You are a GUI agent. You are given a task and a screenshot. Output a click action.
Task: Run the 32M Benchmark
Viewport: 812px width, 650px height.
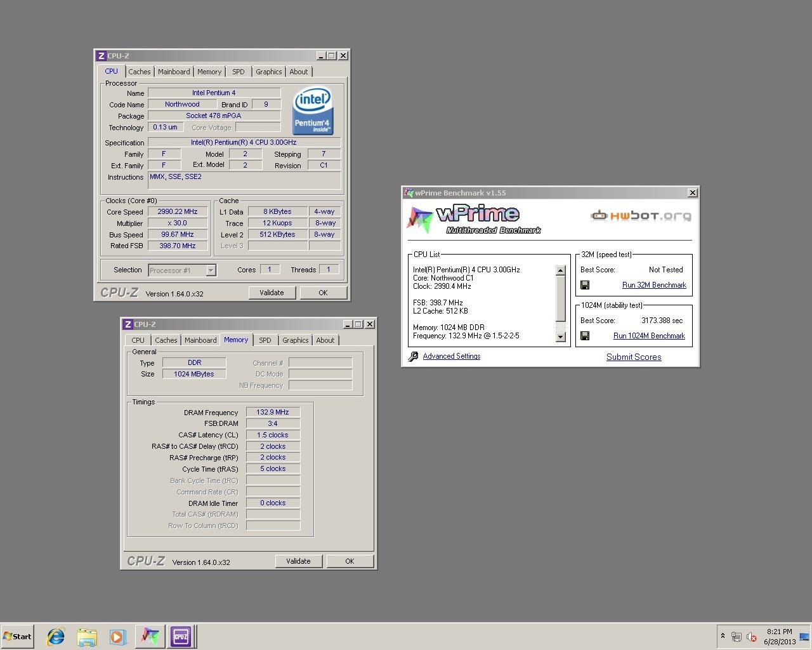point(654,285)
